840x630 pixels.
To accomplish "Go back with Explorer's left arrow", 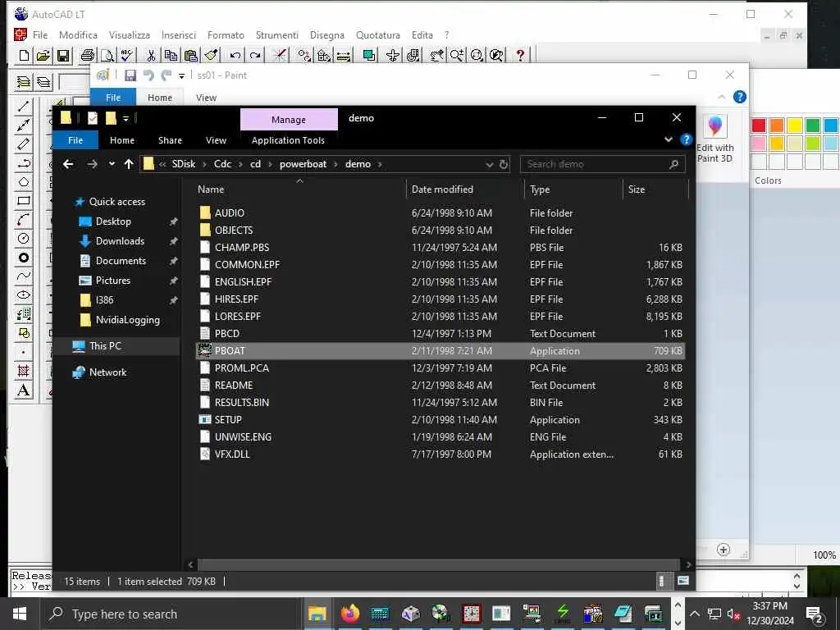I will 68,164.
